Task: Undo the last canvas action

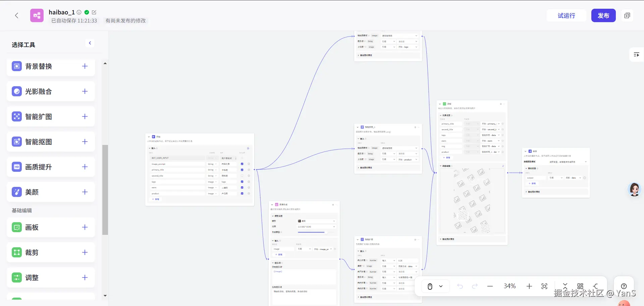Action: coord(460,286)
